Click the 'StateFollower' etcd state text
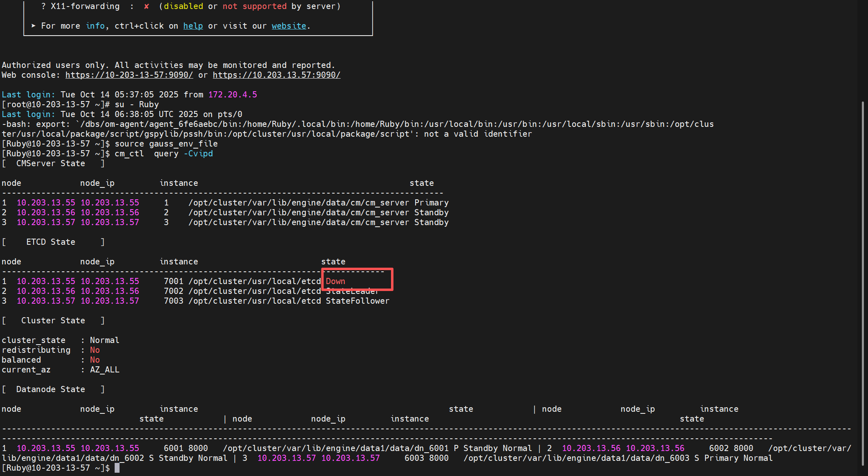 coord(357,301)
